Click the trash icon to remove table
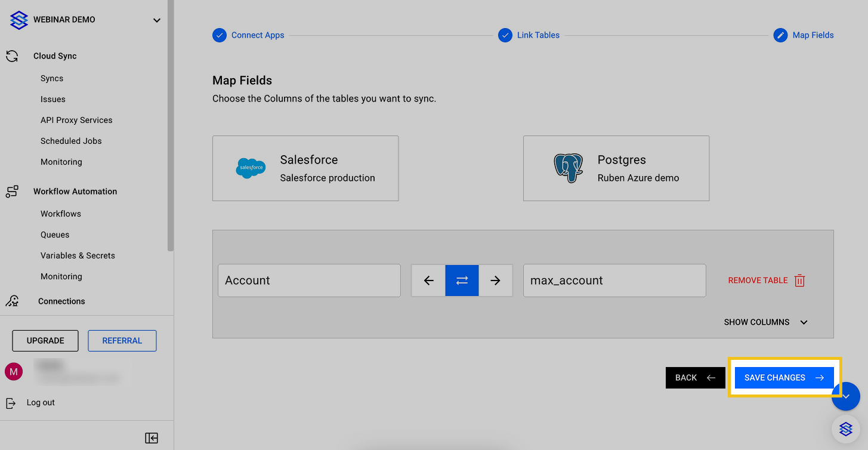Viewport: 868px width, 450px height. coord(800,281)
